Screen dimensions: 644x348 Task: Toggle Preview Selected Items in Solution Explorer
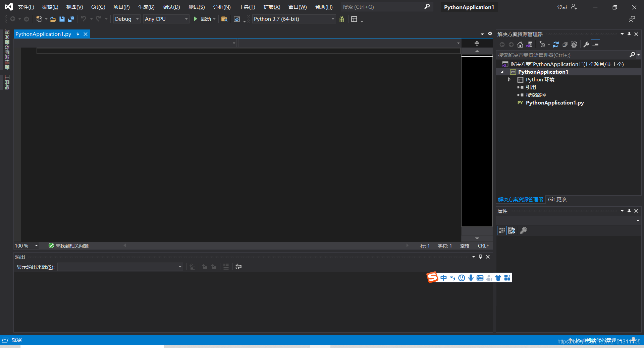(596, 45)
